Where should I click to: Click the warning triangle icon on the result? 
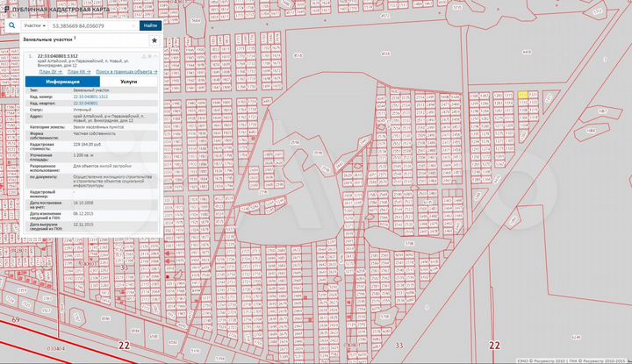142,55
